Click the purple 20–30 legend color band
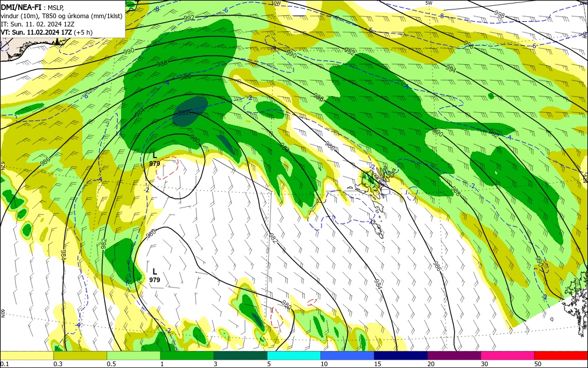 (x=454, y=356)
